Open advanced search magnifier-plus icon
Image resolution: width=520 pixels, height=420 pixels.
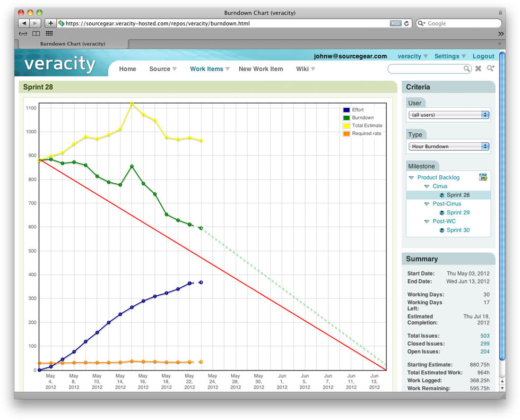coord(490,68)
